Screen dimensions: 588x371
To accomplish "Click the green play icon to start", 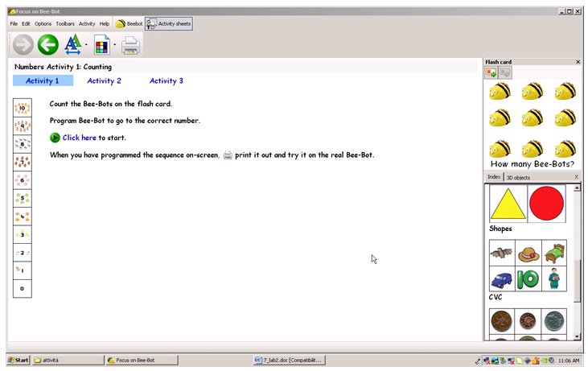I will click(55, 138).
